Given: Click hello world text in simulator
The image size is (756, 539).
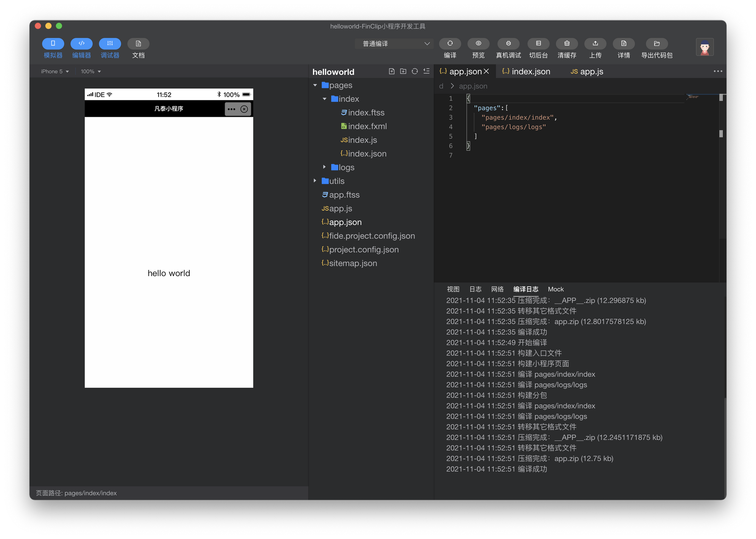Looking at the screenshot, I should [169, 273].
